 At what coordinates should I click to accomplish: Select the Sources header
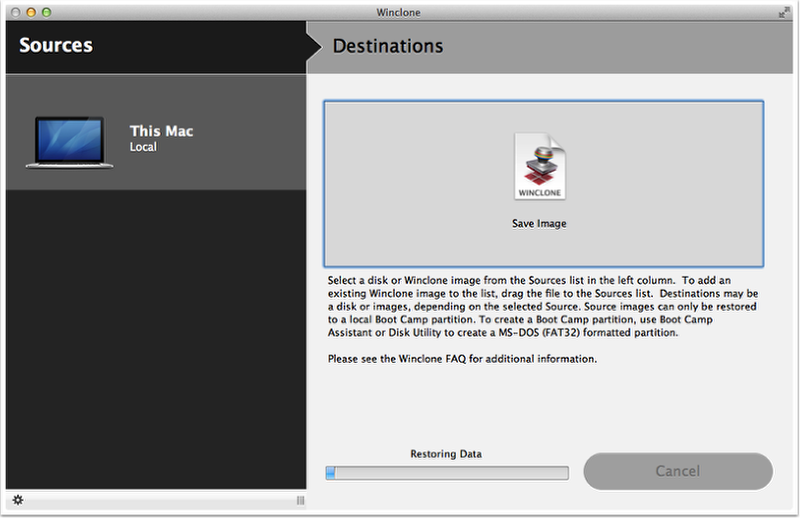click(x=56, y=46)
